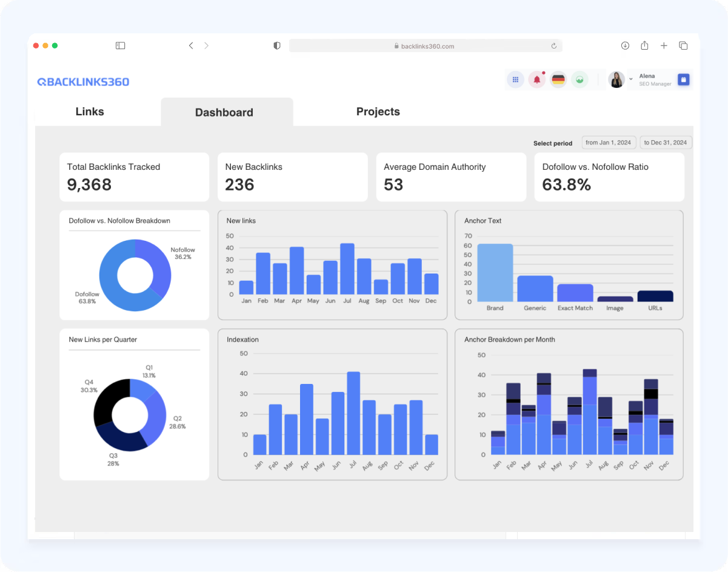Click the blue calendar icon button
Image resolution: width=728 pixels, height=572 pixels.
[683, 79]
